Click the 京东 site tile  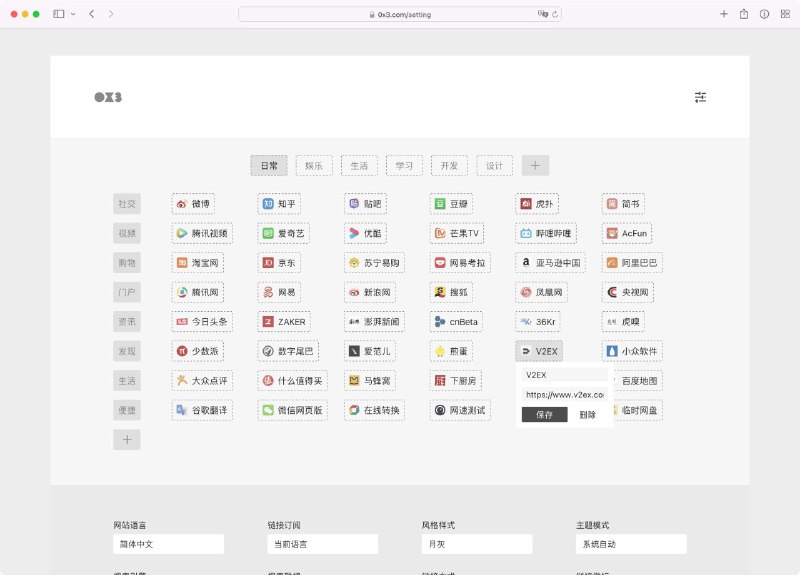click(279, 263)
